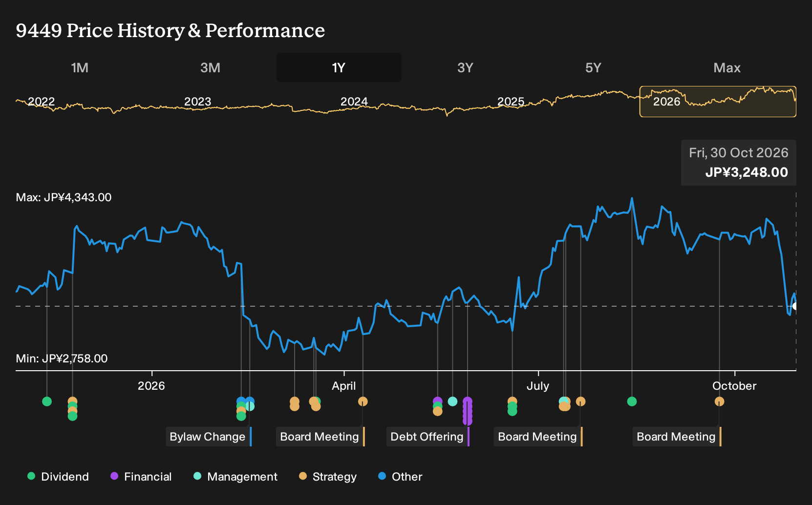Click the Max: JP¥4,343.00 label
Image resolution: width=812 pixels, height=505 pixels.
64,197
